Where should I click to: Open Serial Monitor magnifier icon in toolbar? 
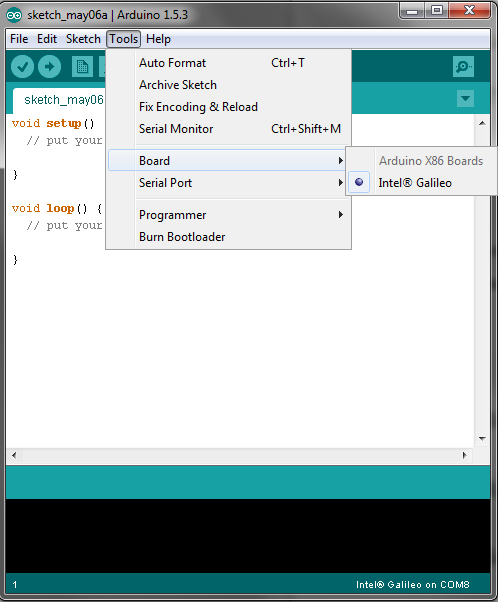point(463,67)
